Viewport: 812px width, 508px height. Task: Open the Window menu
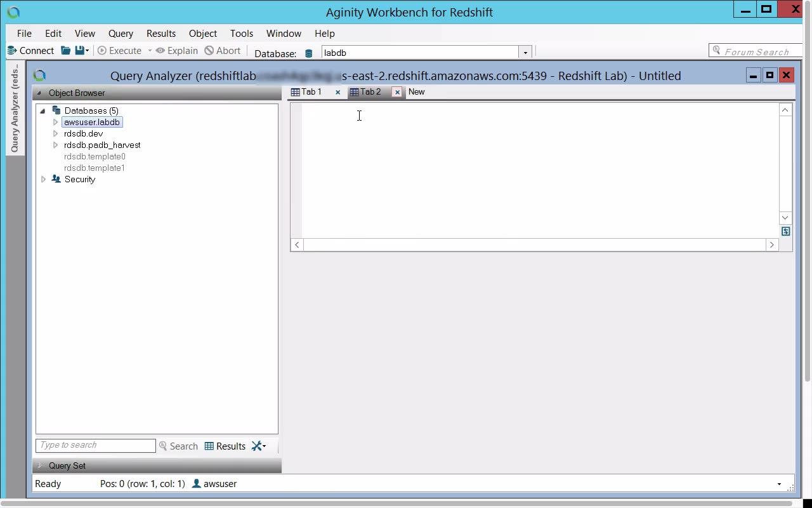284,34
